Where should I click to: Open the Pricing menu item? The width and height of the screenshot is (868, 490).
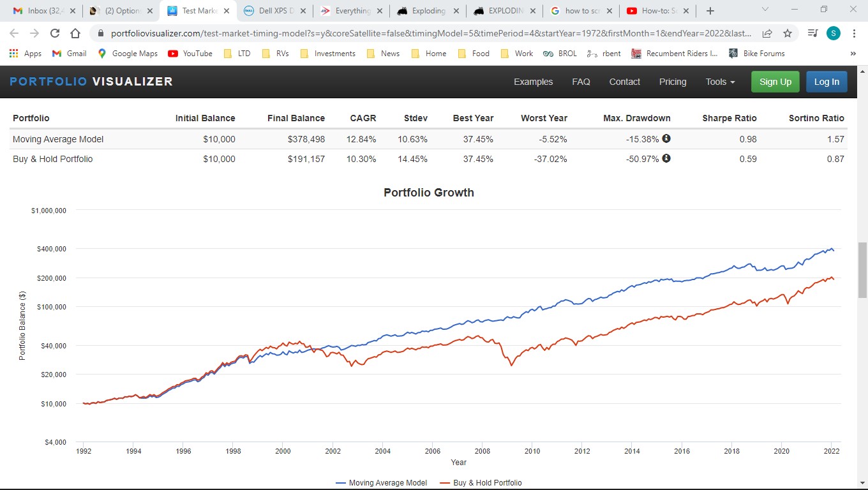(672, 82)
